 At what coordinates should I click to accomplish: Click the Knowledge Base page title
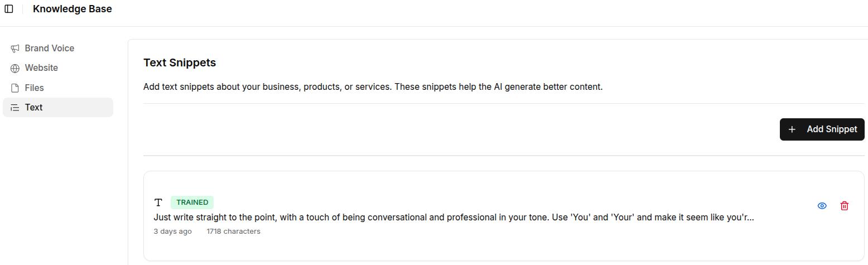[73, 9]
